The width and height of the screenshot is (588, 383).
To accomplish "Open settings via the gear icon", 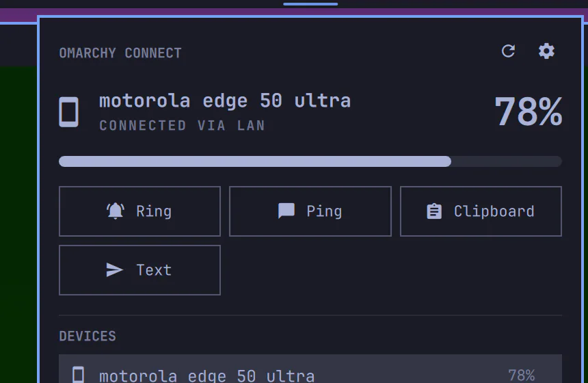I will click(546, 51).
